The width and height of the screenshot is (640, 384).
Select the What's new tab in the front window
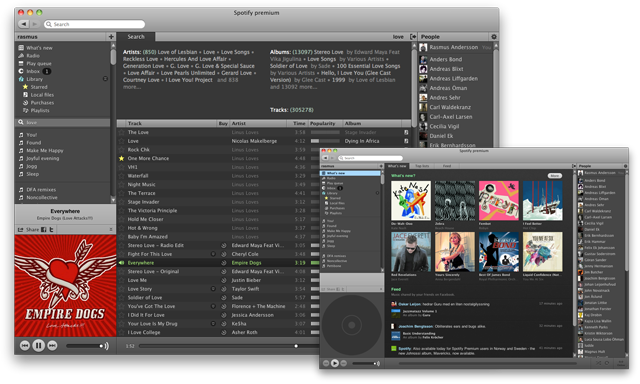(x=397, y=166)
